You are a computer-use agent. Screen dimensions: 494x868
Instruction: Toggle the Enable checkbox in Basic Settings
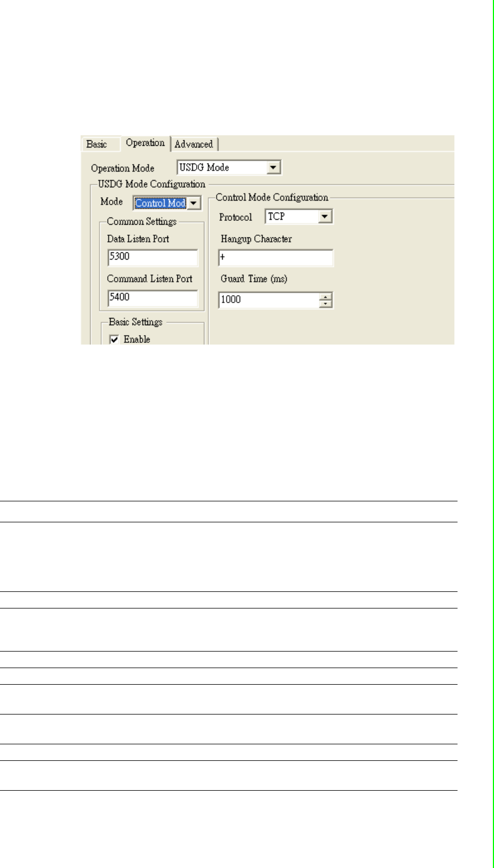point(114,340)
